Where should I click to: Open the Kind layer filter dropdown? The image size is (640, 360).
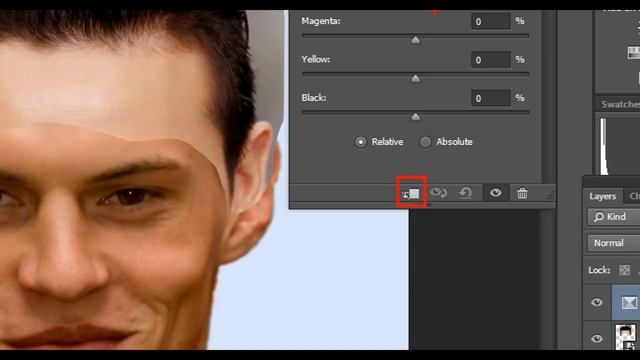point(614,217)
